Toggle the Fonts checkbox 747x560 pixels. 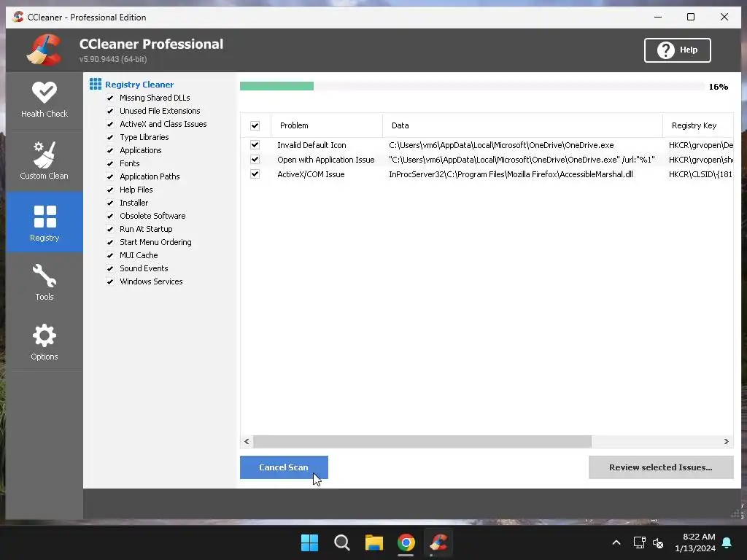(110, 163)
